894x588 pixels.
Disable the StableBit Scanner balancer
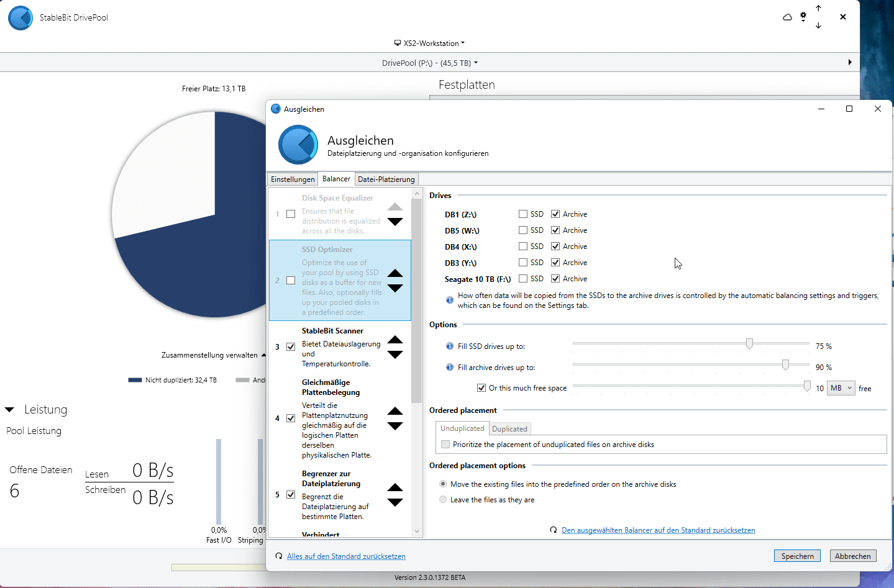[290, 346]
